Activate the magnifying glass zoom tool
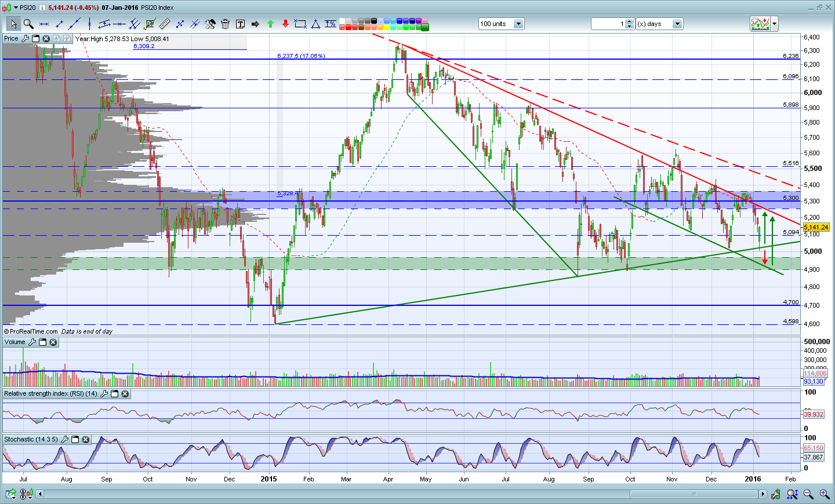 28,24
